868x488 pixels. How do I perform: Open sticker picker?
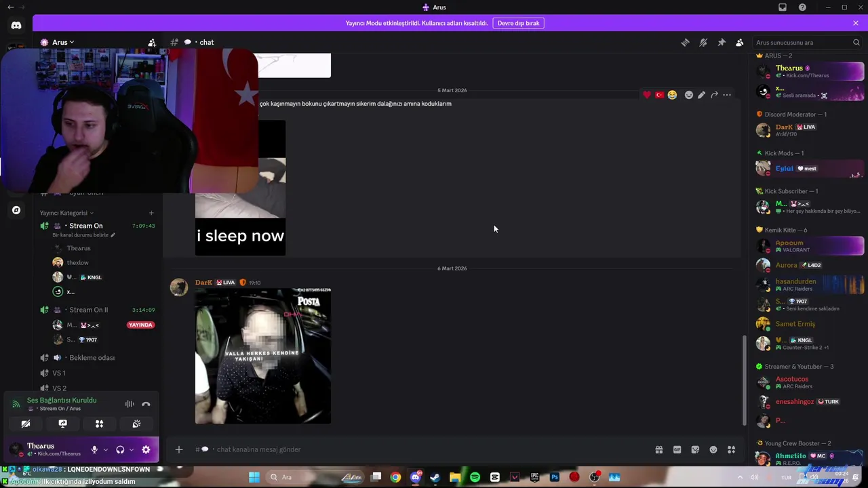click(695, 449)
